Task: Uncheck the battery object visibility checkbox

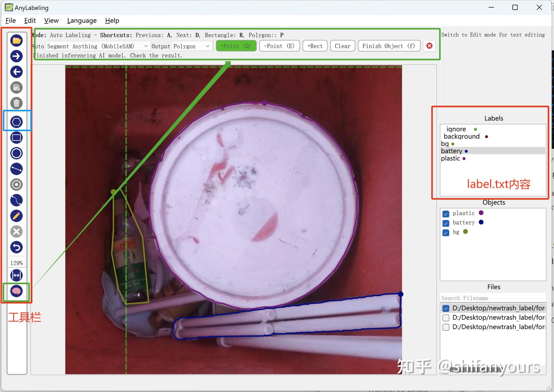Action: [446, 223]
